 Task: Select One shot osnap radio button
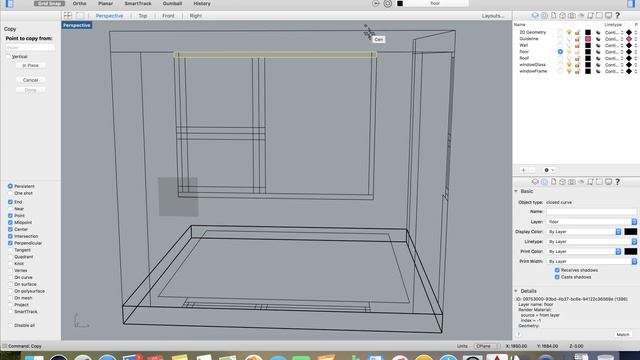tap(10, 193)
